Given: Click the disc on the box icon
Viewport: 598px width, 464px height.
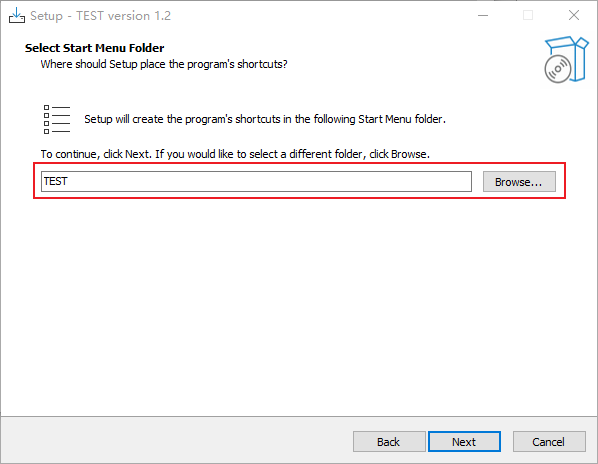Looking at the screenshot, I should coord(558,69).
